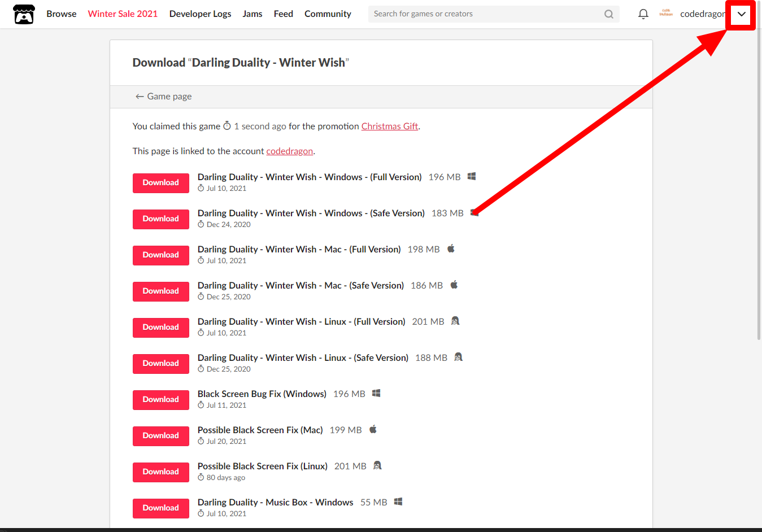The image size is (762, 532).
Task: Open the Community section
Action: (x=328, y=14)
